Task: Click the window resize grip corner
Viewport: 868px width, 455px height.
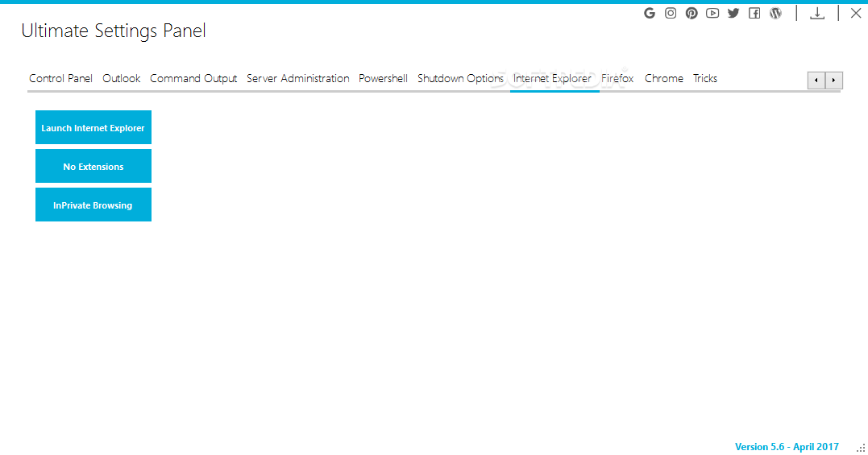Action: [x=861, y=449]
